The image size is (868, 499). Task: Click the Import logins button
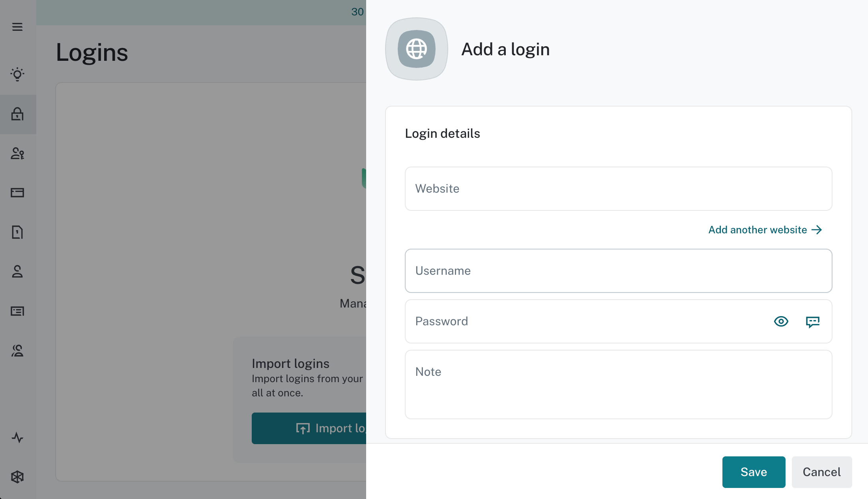(x=316, y=428)
